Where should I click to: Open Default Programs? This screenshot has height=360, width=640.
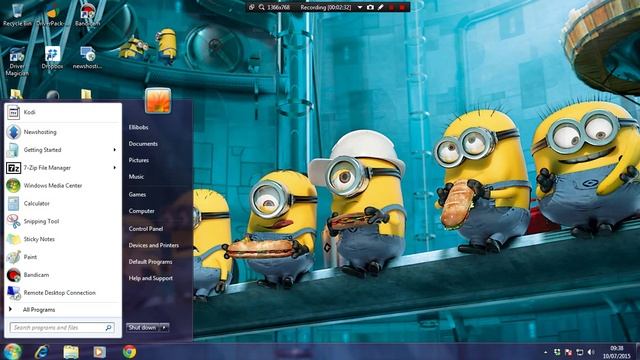pyautogui.click(x=150, y=262)
